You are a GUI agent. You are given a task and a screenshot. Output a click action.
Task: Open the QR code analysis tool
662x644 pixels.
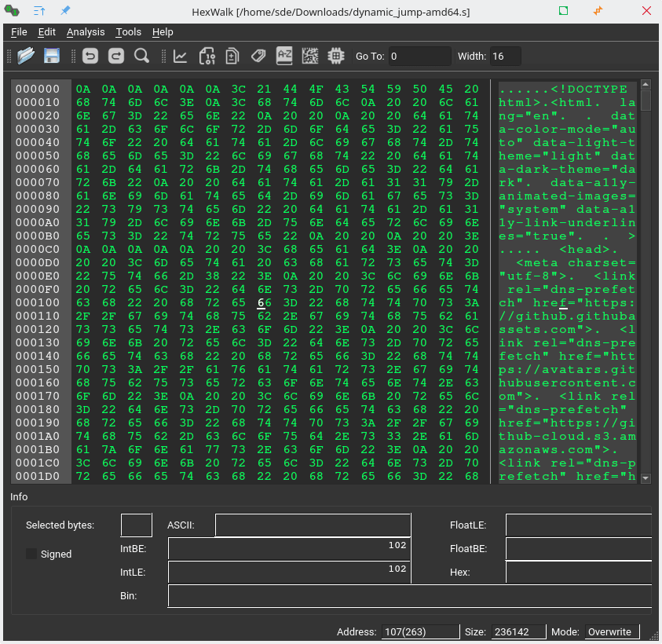click(310, 56)
